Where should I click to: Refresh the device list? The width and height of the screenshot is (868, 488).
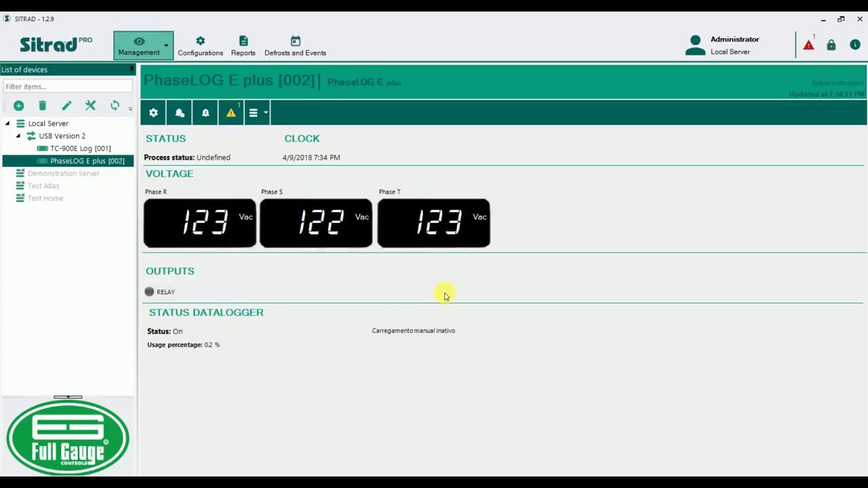[115, 106]
